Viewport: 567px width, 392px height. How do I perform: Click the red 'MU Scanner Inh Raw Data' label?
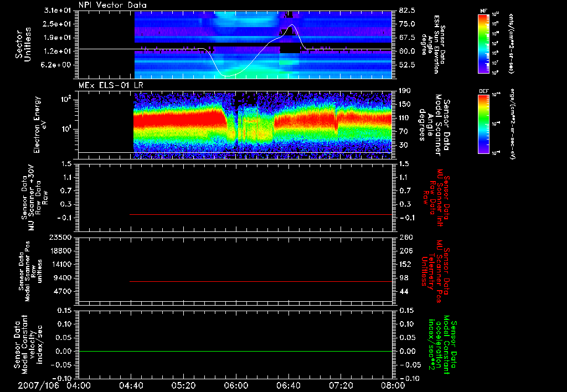tap(437, 198)
